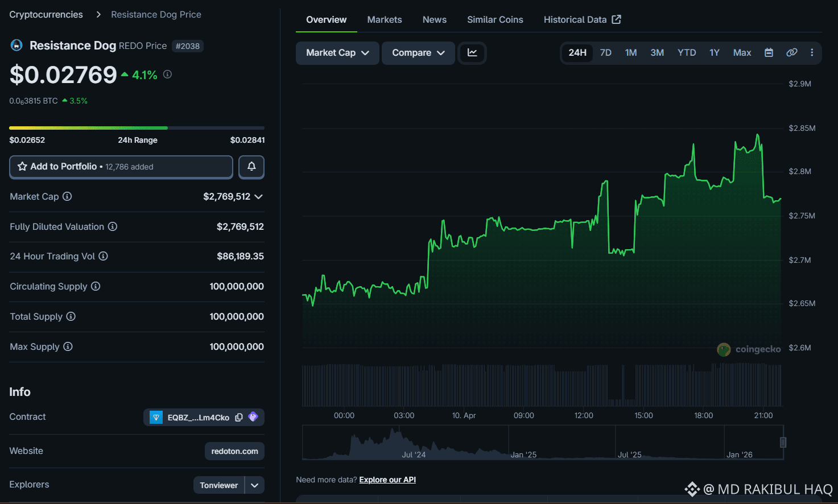The width and height of the screenshot is (838, 504).
Task: Open the News tab
Action: tap(435, 20)
